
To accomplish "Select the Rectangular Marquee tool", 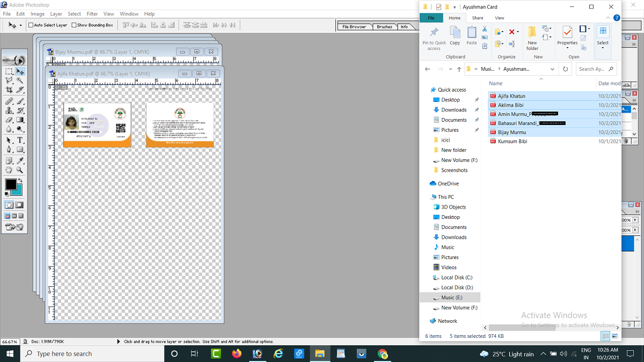I will (x=9, y=71).
